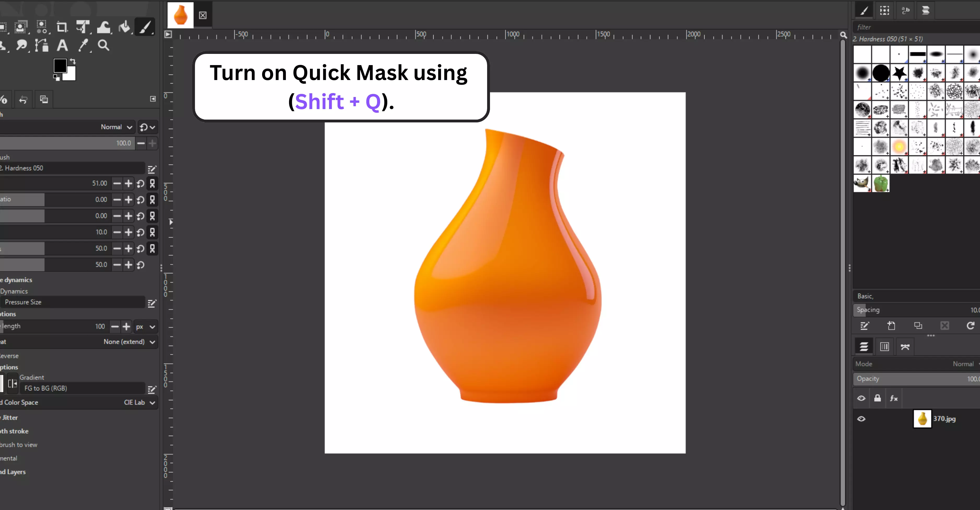The width and height of the screenshot is (980, 510).
Task: Toggle visibility of 370.jpg layer
Action: pos(861,419)
